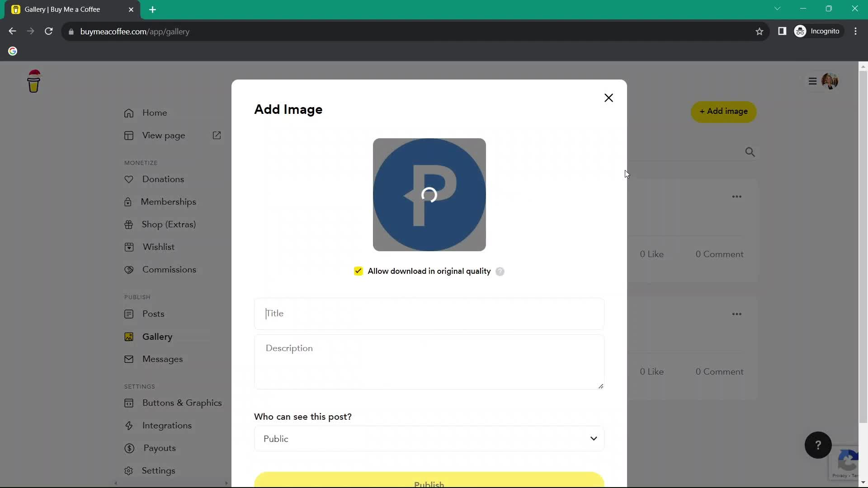The width and height of the screenshot is (868, 488).
Task: Click the help icon beside original quality
Action: tap(500, 272)
